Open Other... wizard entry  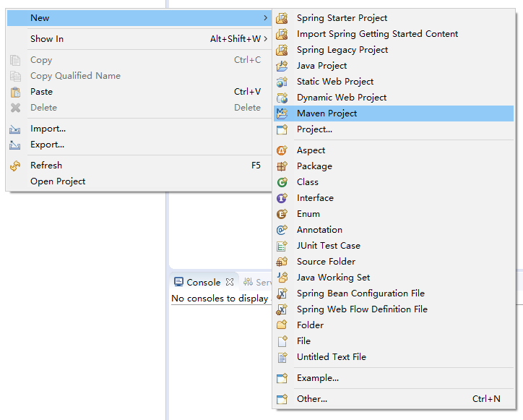click(x=394, y=399)
